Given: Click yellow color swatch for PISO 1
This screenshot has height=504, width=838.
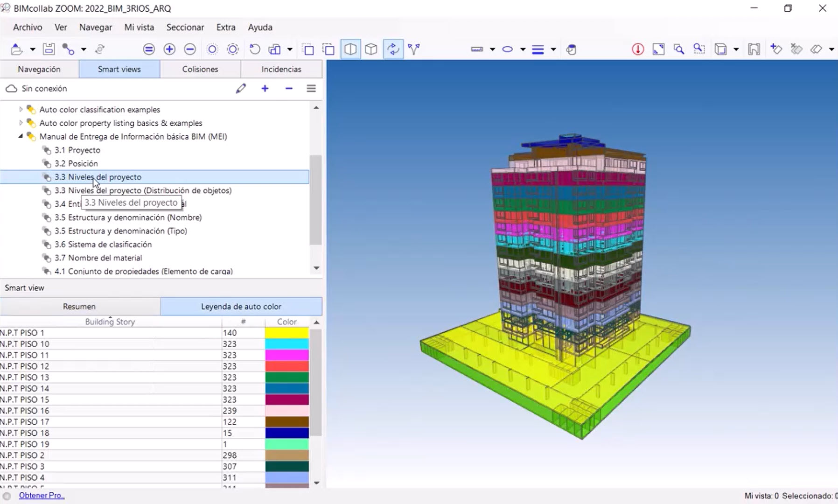Looking at the screenshot, I should tap(286, 333).
